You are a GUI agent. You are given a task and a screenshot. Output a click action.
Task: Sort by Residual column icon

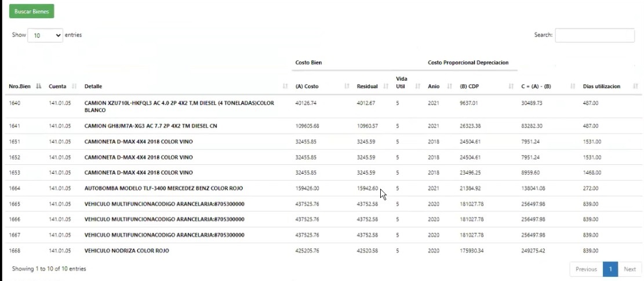385,87
